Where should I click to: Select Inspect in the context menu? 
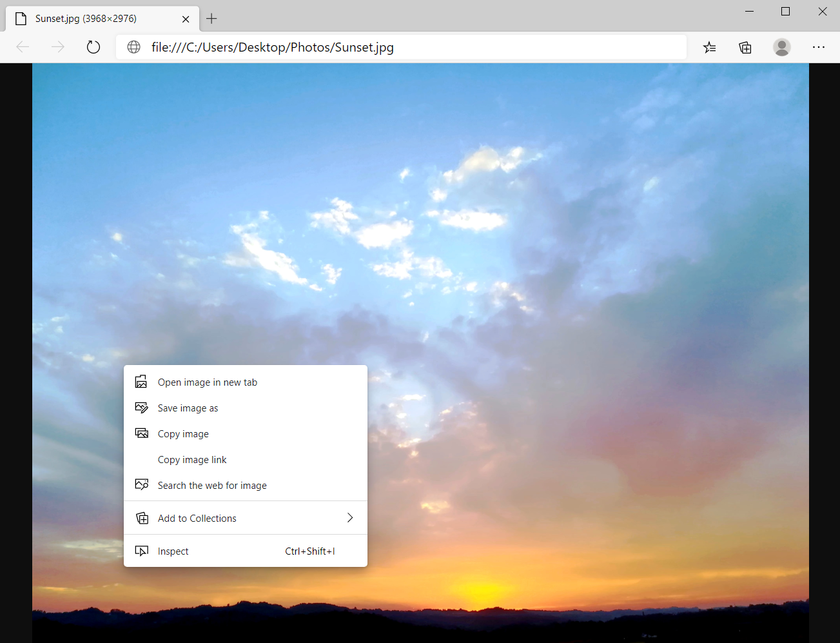(173, 551)
